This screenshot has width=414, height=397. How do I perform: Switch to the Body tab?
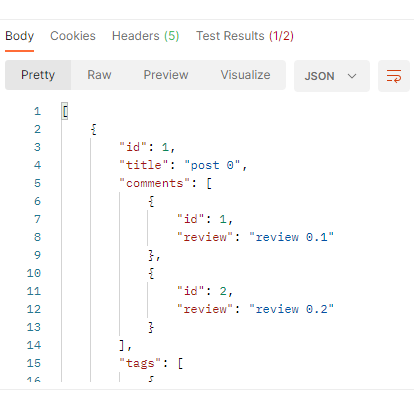pyautogui.click(x=20, y=36)
